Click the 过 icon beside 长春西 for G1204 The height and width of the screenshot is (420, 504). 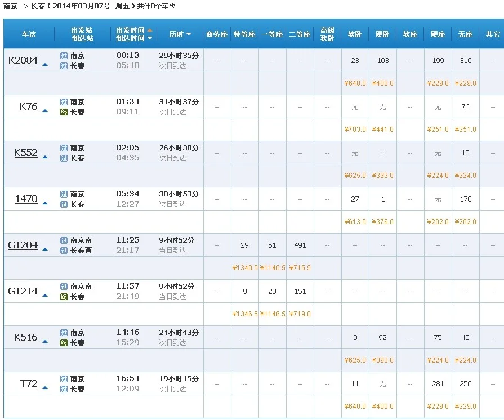64,250
